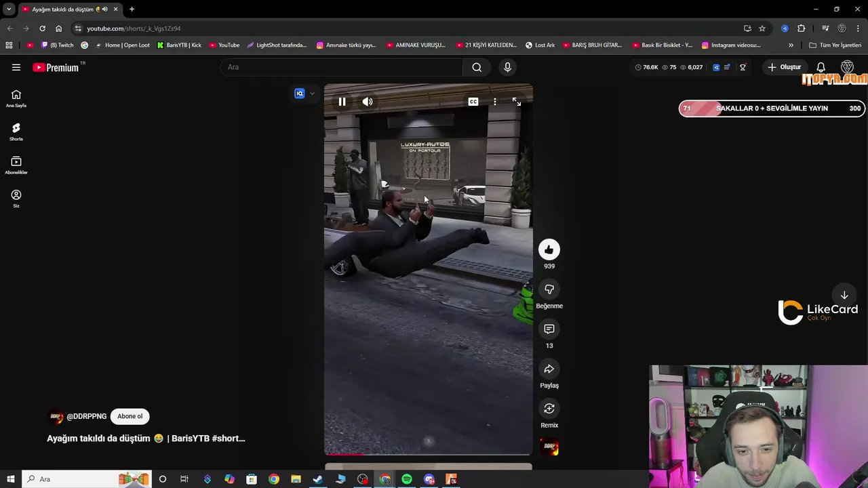Pause the Shorts video

point(342,102)
